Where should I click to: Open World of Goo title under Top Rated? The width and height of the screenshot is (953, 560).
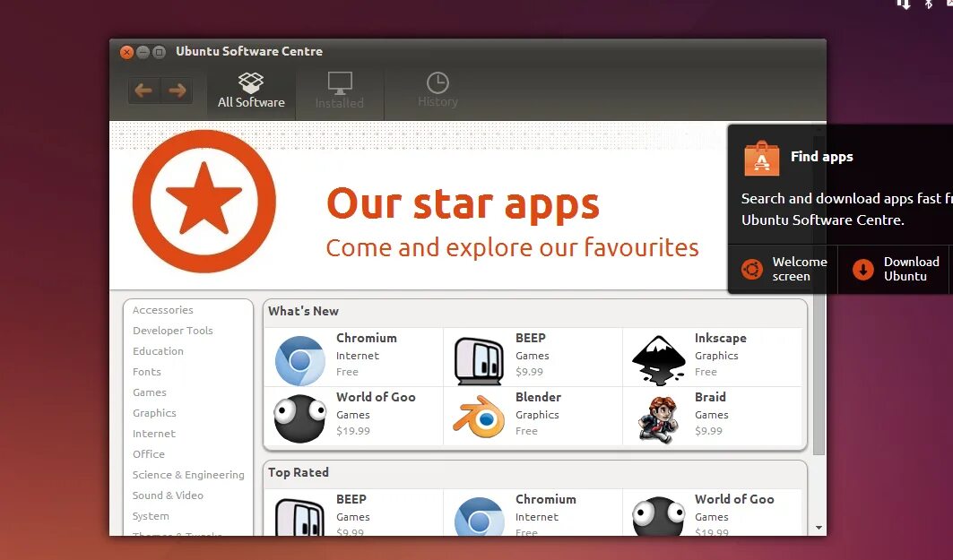[x=735, y=499]
